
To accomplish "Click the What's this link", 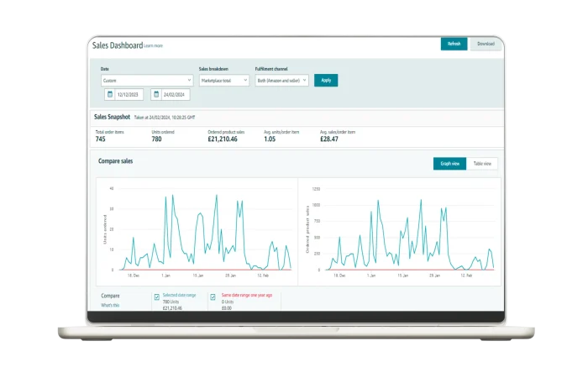I will [110, 306].
